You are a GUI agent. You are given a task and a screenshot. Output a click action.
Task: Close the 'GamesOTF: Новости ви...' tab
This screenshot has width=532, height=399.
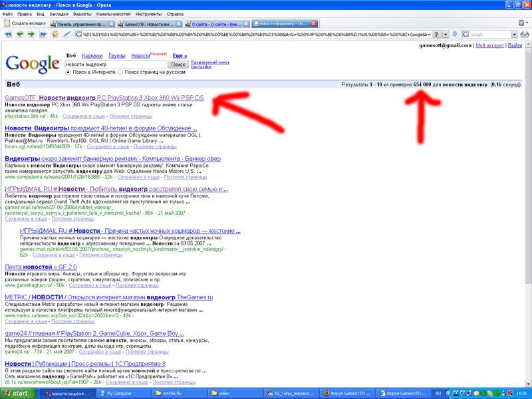point(179,24)
